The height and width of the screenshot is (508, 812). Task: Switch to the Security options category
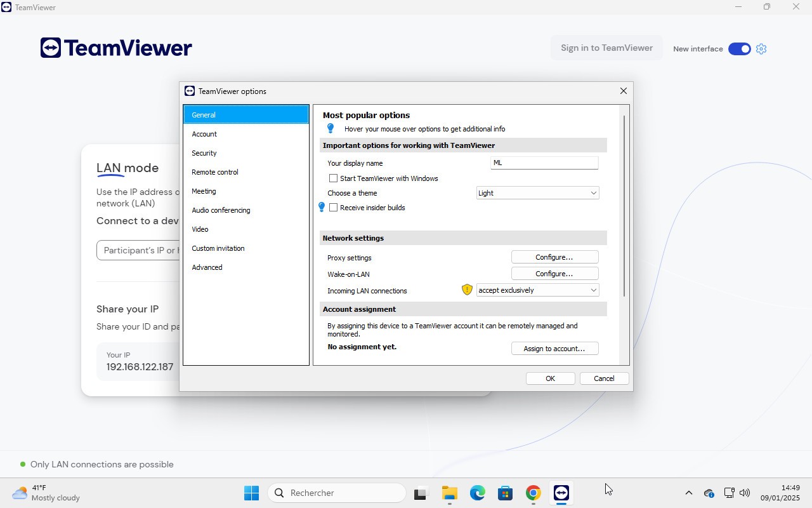pos(204,153)
